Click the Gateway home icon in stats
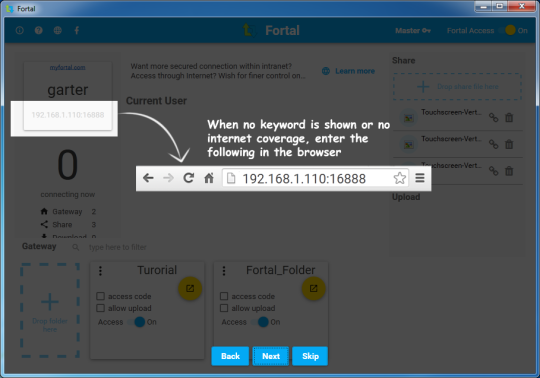This screenshot has height=378, width=540. point(44,211)
